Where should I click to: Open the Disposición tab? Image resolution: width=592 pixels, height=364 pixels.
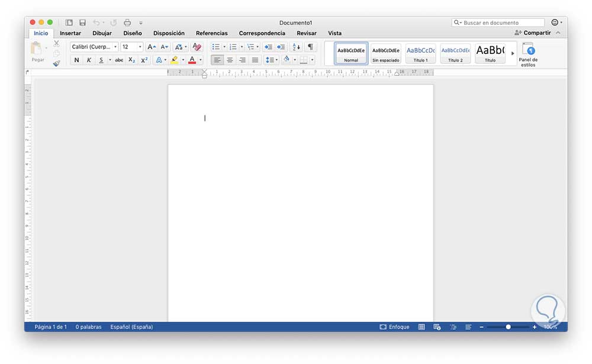169,33
